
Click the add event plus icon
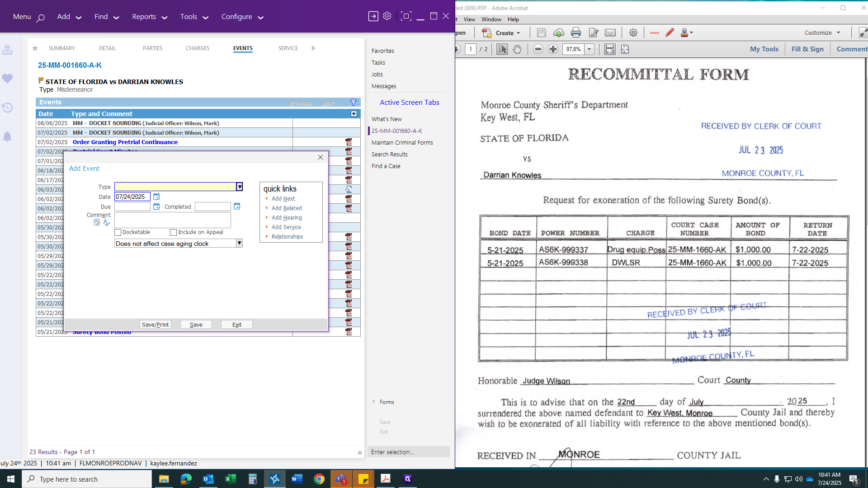[x=354, y=114]
